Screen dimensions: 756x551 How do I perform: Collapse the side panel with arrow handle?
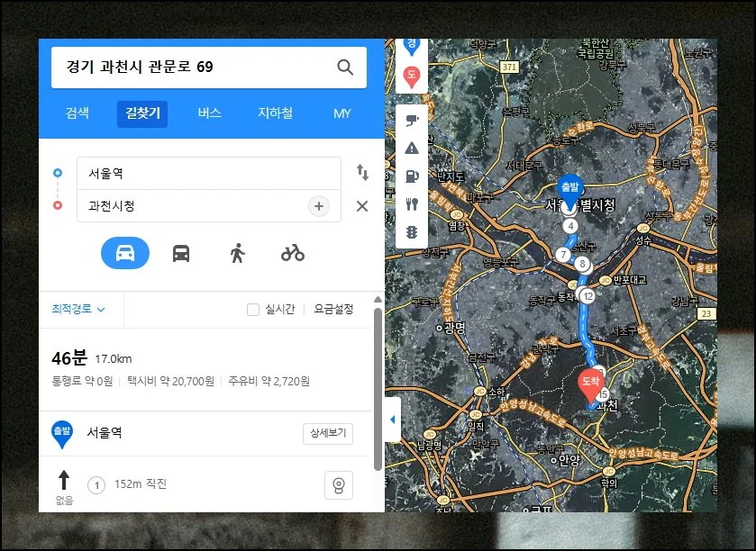tap(392, 421)
